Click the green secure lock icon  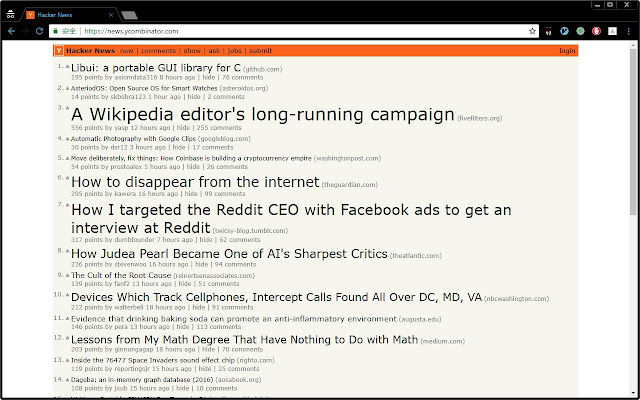click(x=56, y=31)
